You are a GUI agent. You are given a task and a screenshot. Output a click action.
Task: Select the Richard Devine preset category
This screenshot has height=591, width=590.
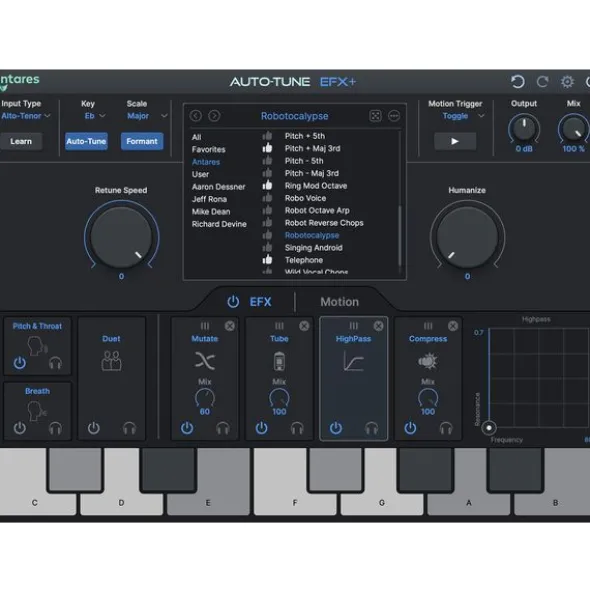pyautogui.click(x=219, y=224)
